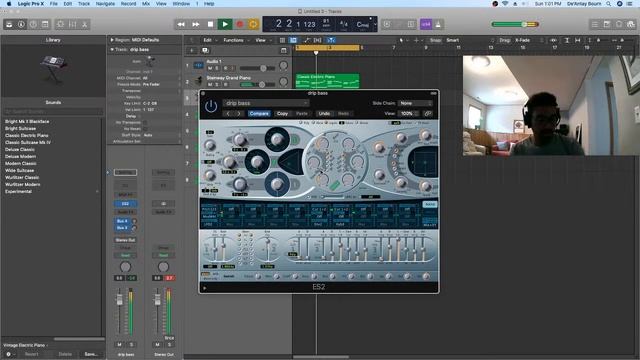Open the Mixer button in toolbar
Image resolution: width=640 pixels, height=360 pixels.
click(72, 24)
